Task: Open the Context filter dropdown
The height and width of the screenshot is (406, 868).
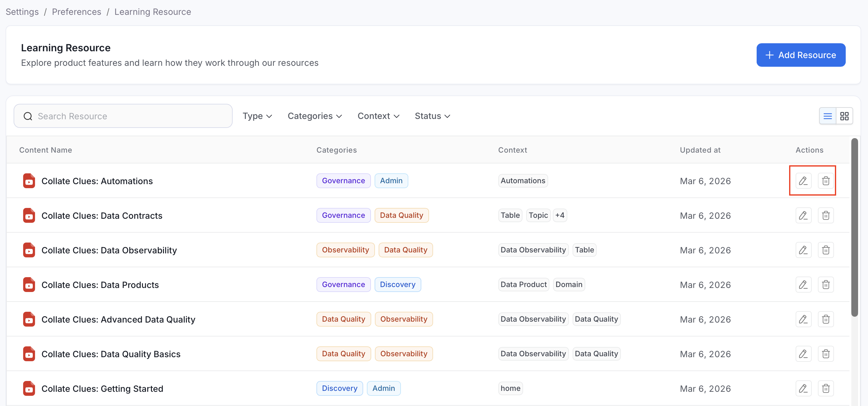Action: pyautogui.click(x=378, y=116)
